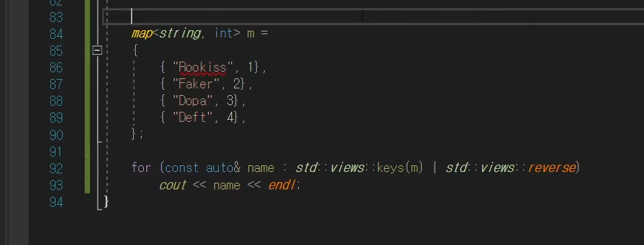Click the auto& keyword in the loop

[223, 168]
